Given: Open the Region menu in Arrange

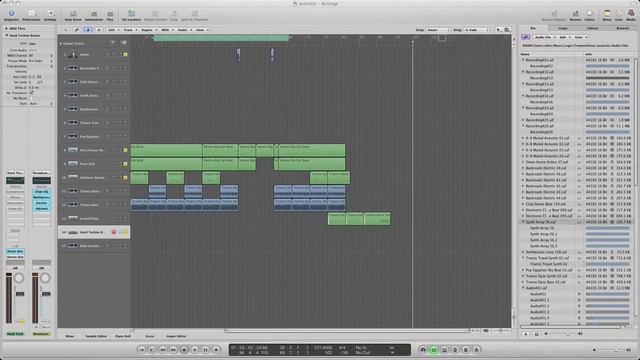Looking at the screenshot, I should click(149, 30).
